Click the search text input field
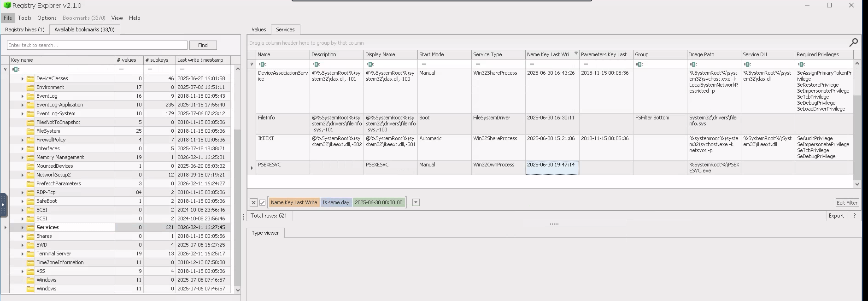The image size is (868, 301). pos(97,45)
